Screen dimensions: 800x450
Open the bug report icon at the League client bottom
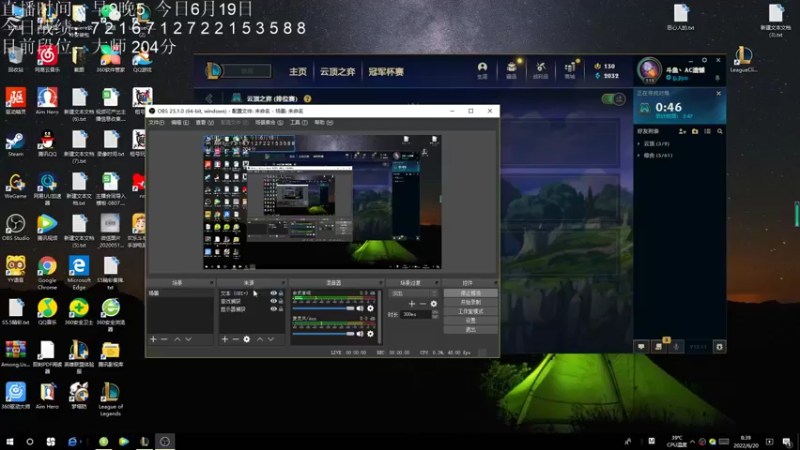click(719, 346)
